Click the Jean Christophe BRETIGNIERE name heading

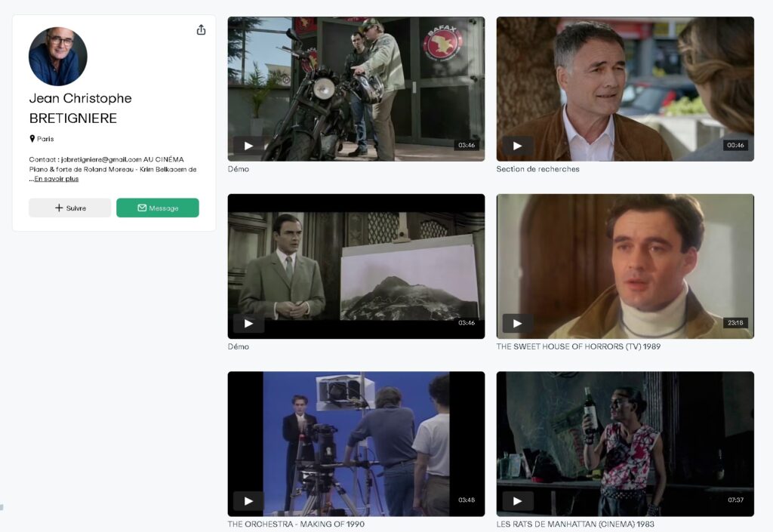[80, 109]
